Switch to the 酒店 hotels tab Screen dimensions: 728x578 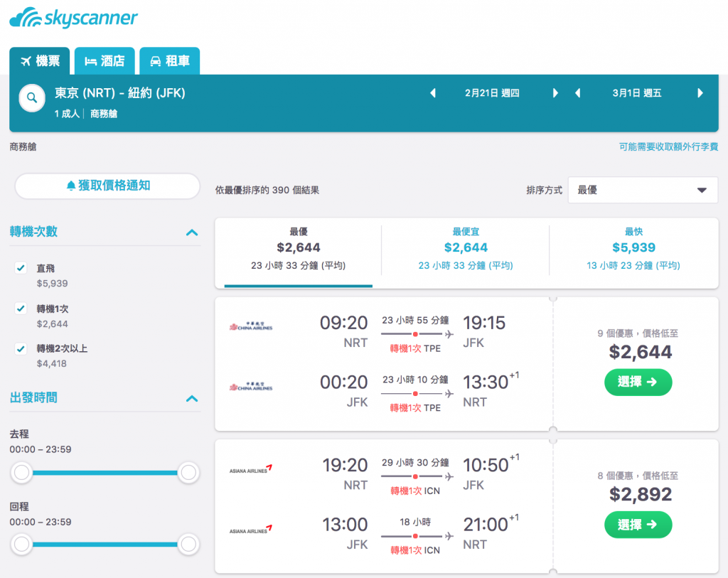coord(105,61)
